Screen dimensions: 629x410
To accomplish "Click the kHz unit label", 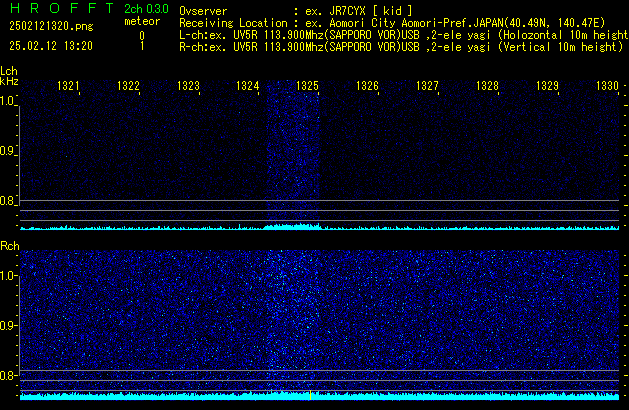I will 9,81.
